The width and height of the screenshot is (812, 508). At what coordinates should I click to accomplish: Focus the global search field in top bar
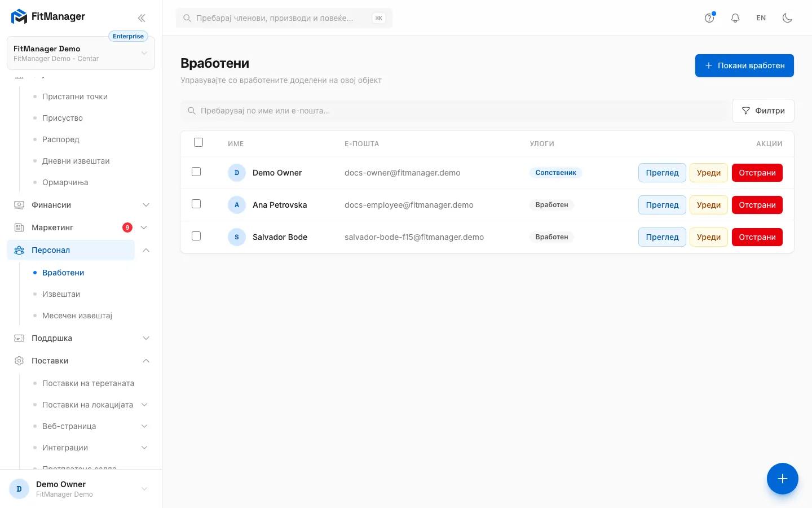pyautogui.click(x=284, y=18)
